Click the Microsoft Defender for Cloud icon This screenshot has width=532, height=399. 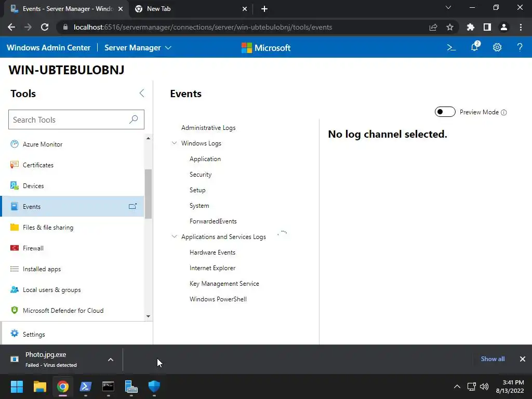coord(14,310)
